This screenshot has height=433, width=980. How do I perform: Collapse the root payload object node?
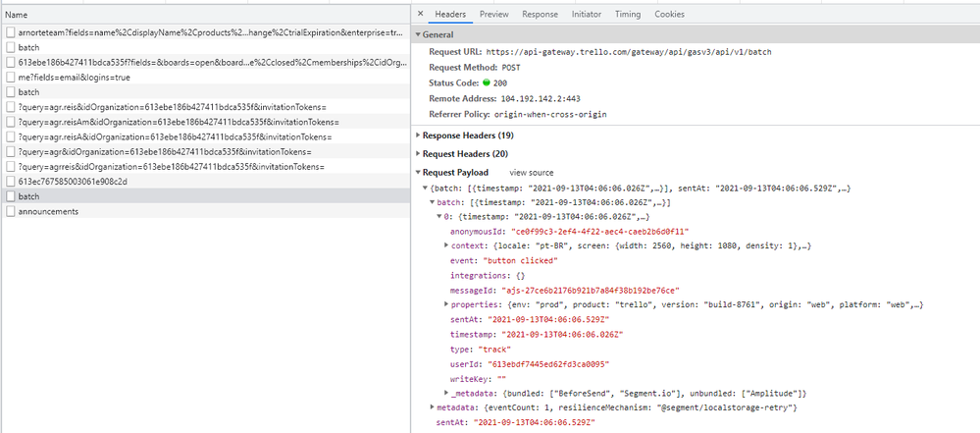425,188
